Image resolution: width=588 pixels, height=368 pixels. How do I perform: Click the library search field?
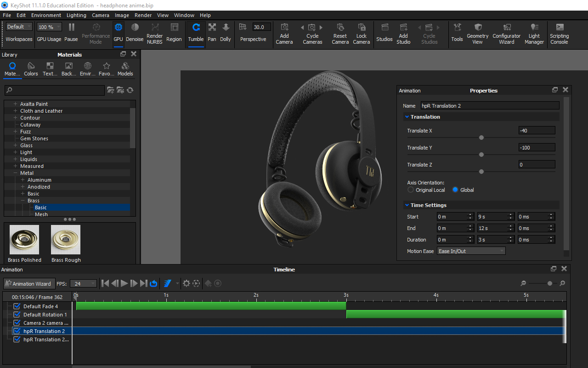pyautogui.click(x=55, y=90)
